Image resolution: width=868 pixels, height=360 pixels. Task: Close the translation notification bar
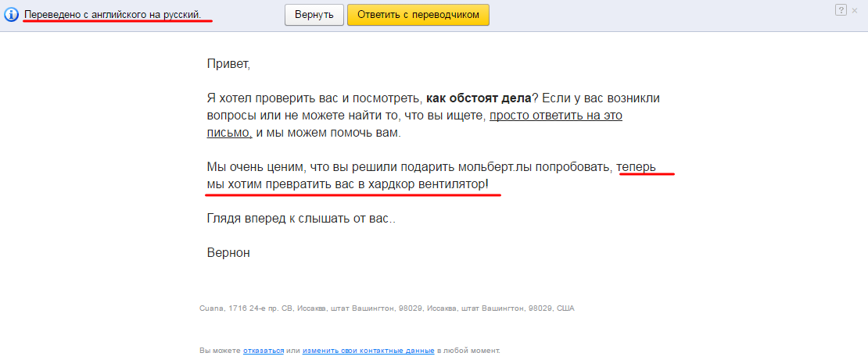coord(855,9)
